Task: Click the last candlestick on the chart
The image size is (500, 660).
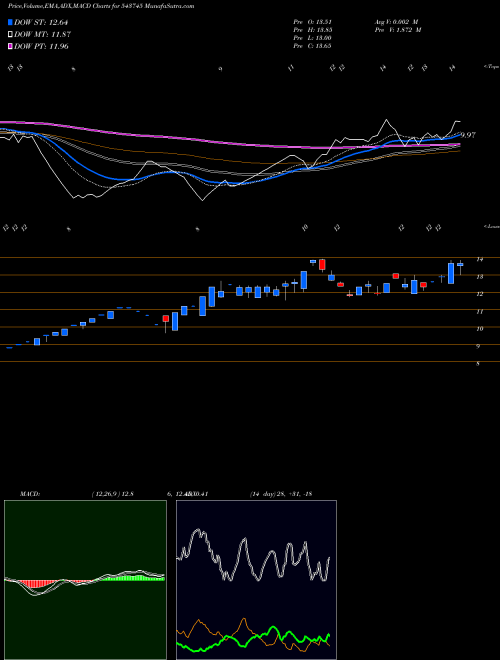Action: coord(460,265)
